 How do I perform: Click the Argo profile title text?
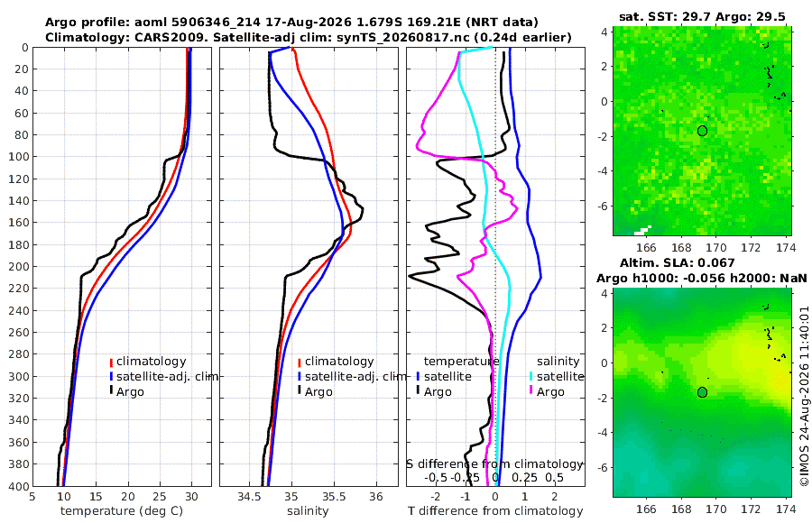pos(291,23)
